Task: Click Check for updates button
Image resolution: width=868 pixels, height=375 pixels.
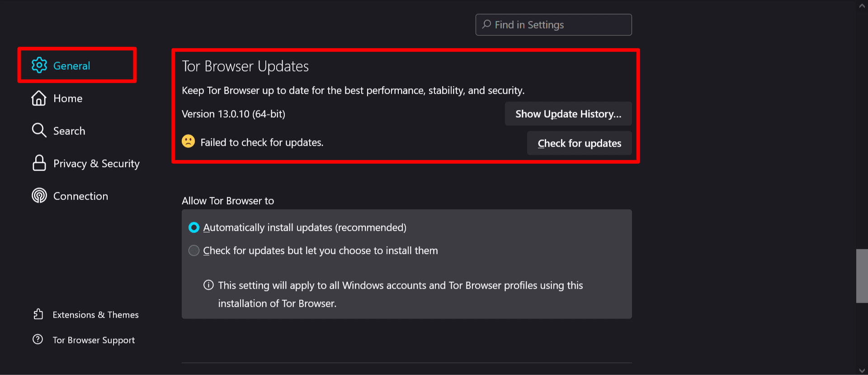Action: (579, 143)
